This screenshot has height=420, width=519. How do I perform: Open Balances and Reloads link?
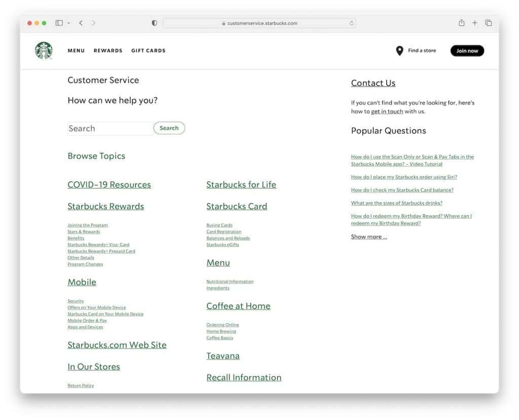pos(228,238)
